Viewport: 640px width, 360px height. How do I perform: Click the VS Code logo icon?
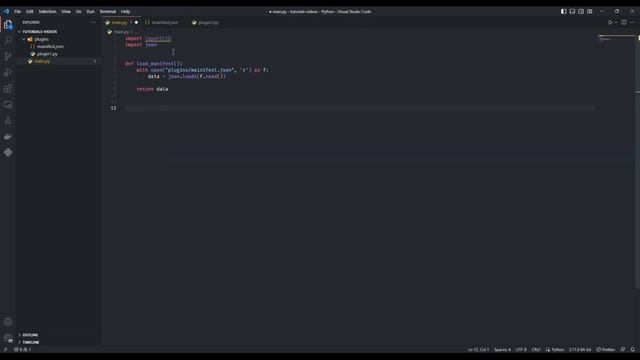pos(6,11)
